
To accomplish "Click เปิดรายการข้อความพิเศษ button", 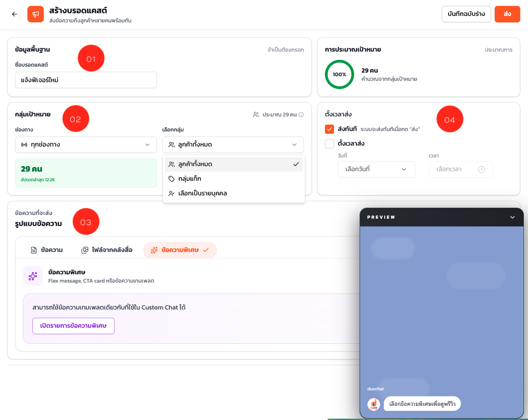I will (73, 325).
